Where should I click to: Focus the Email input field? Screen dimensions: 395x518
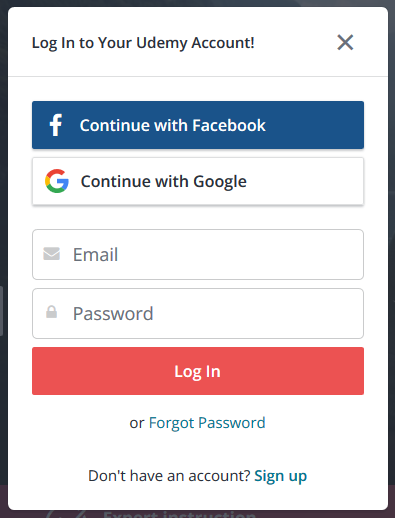click(x=198, y=254)
